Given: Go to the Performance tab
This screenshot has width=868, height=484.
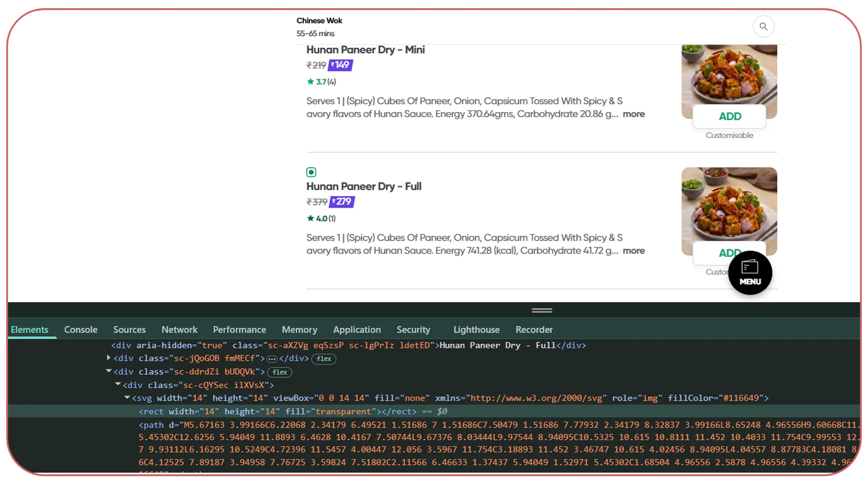Looking at the screenshot, I should (239, 330).
